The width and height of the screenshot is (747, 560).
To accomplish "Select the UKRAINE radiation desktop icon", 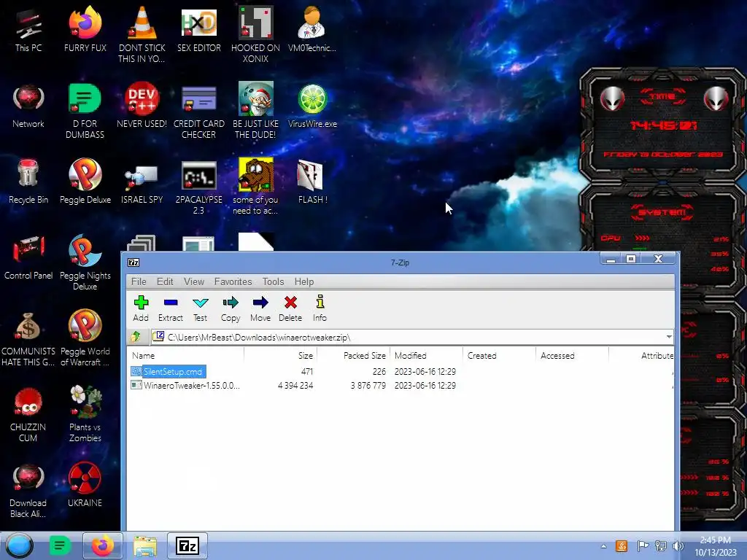I will (x=85, y=485).
